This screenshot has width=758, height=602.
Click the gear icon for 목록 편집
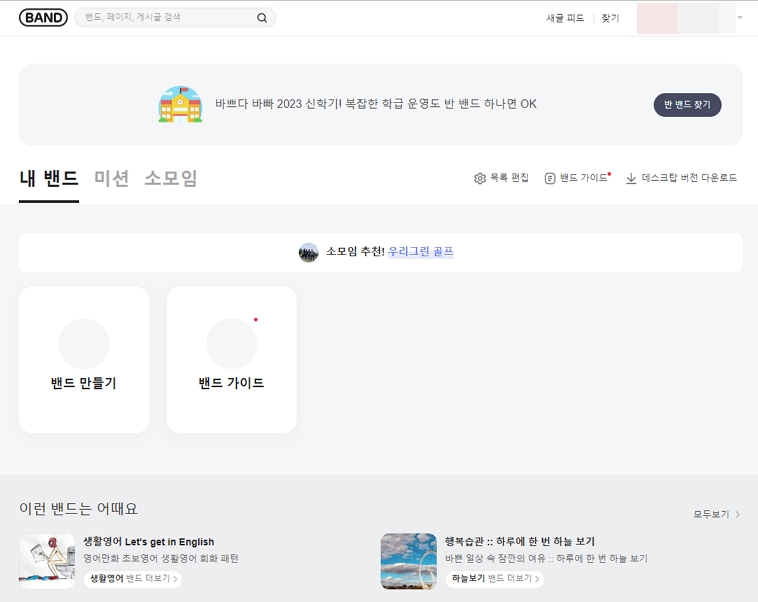[x=480, y=178]
